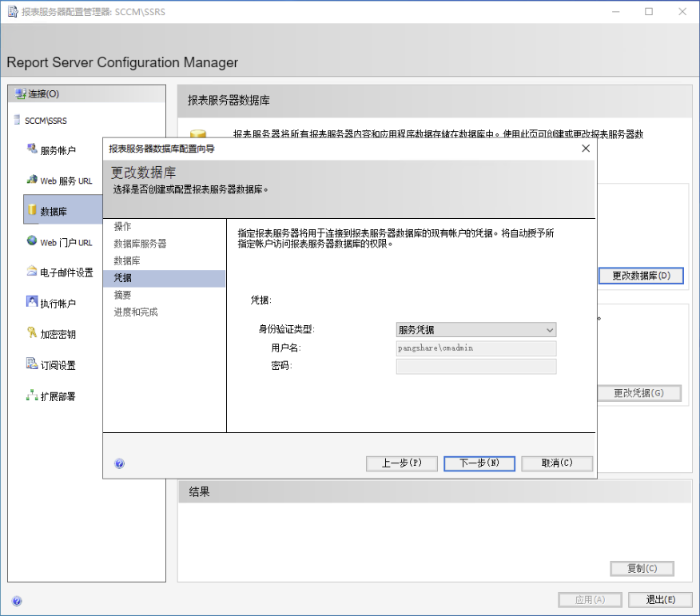Click the 结果 section heading

coord(199,491)
